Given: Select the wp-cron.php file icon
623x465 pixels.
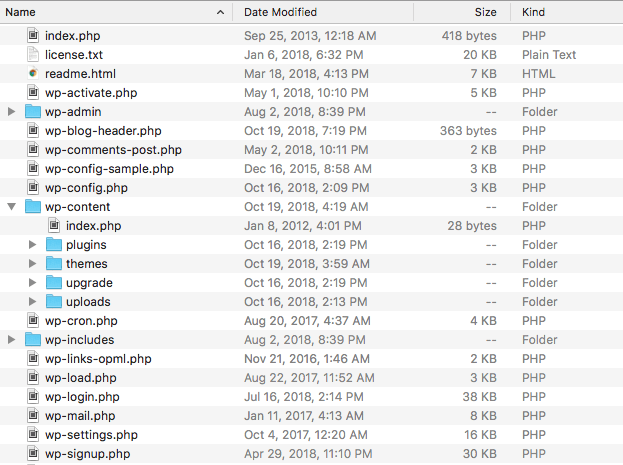Looking at the screenshot, I should 33,321.
